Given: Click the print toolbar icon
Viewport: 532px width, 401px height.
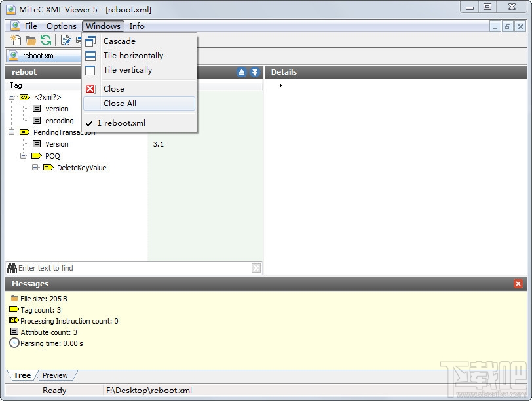Looking at the screenshot, I should coord(81,40).
